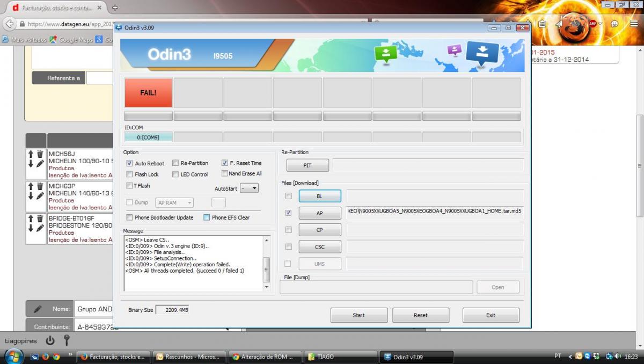This screenshot has height=364, width=644.
Task: Enable the Flash Lock checkbox
Action: tap(129, 174)
